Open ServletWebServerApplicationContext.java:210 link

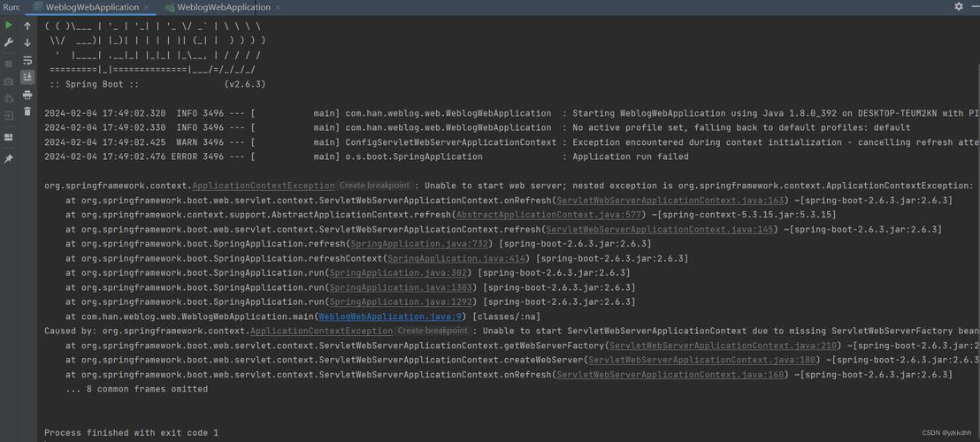tap(724, 346)
